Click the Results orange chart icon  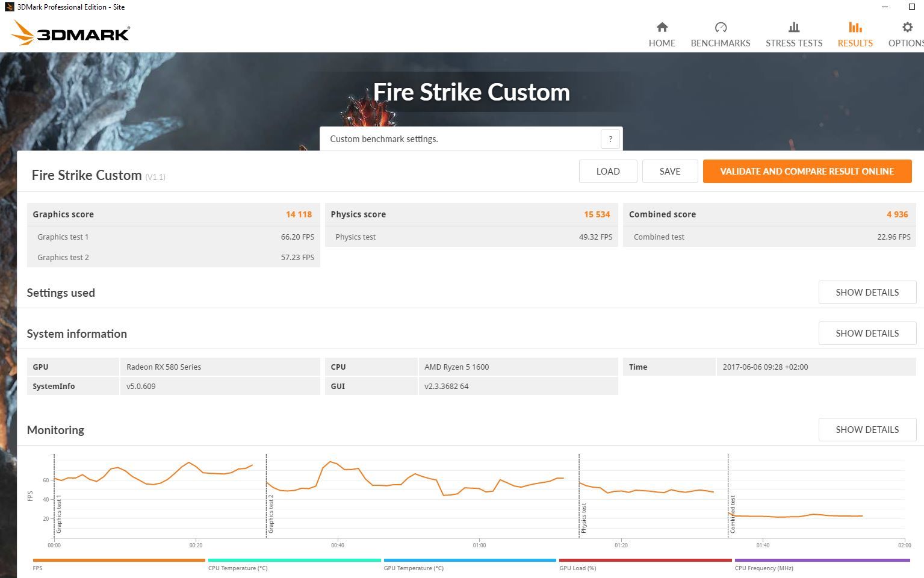point(855,27)
